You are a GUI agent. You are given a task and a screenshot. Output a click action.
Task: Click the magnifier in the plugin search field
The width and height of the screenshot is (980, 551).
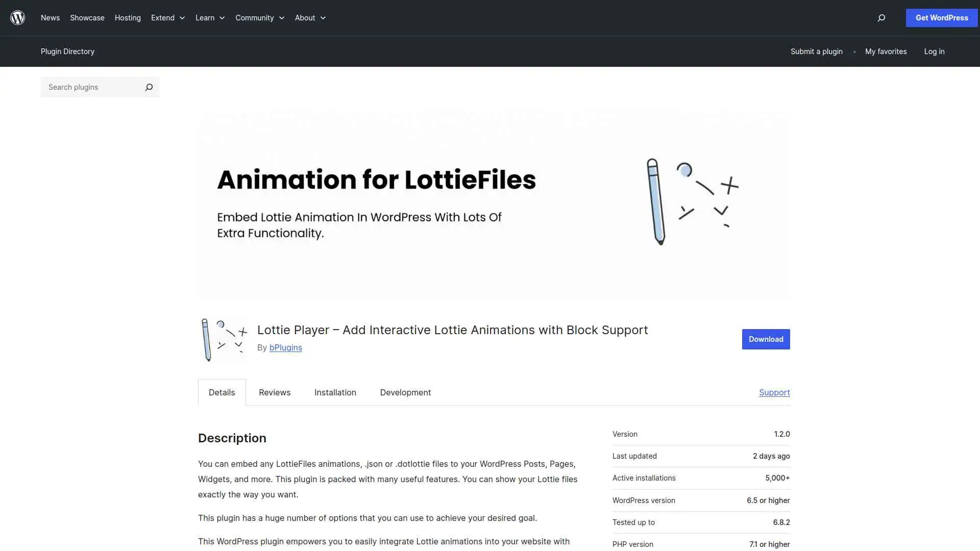(149, 87)
